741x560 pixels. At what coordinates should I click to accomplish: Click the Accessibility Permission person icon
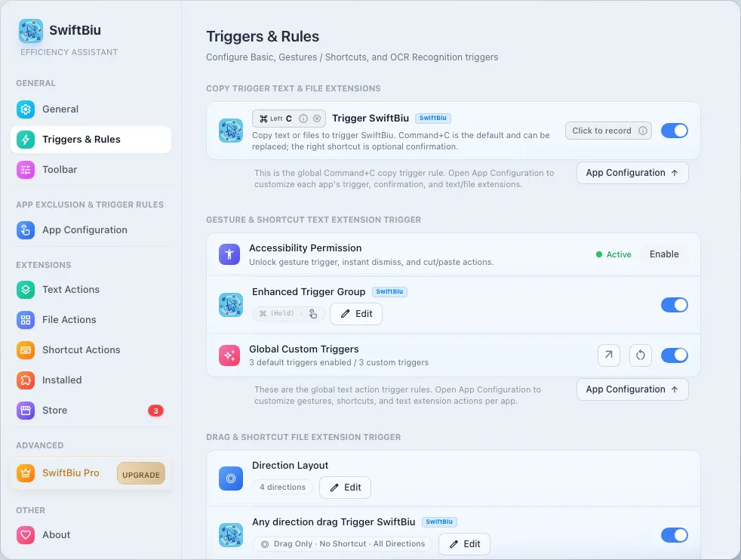click(x=229, y=255)
